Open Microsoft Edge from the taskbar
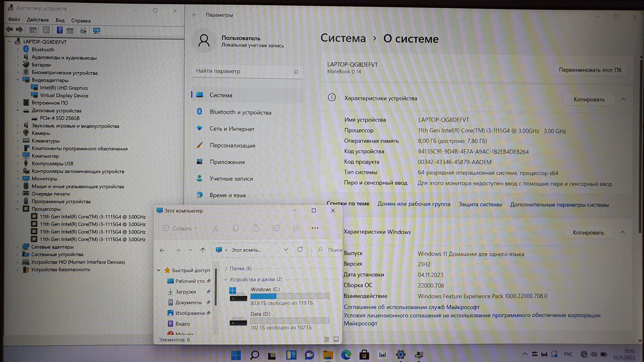 (x=346, y=355)
